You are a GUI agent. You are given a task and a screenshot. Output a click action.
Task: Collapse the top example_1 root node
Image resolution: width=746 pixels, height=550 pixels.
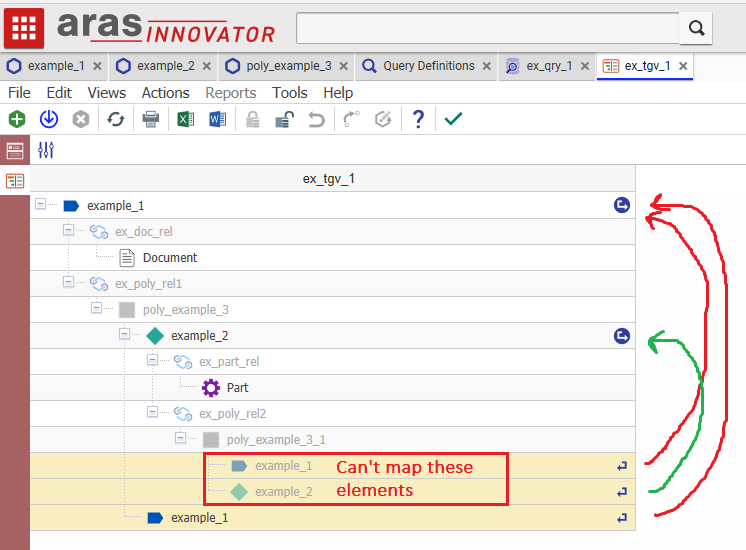pyautogui.click(x=41, y=205)
